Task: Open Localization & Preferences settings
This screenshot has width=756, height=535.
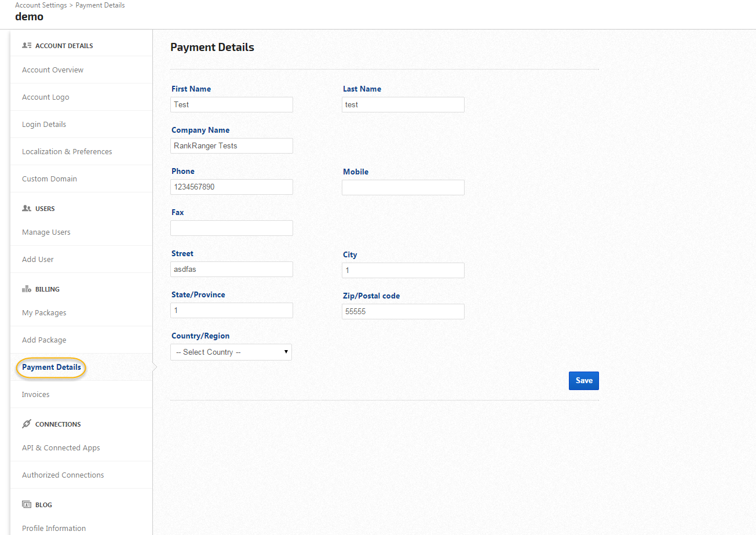Action: point(67,151)
